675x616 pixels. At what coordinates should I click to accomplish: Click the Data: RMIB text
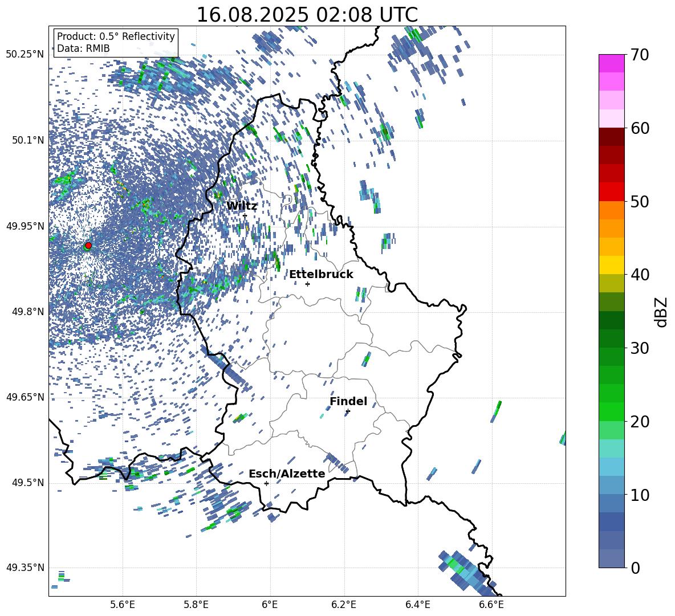[x=83, y=48]
